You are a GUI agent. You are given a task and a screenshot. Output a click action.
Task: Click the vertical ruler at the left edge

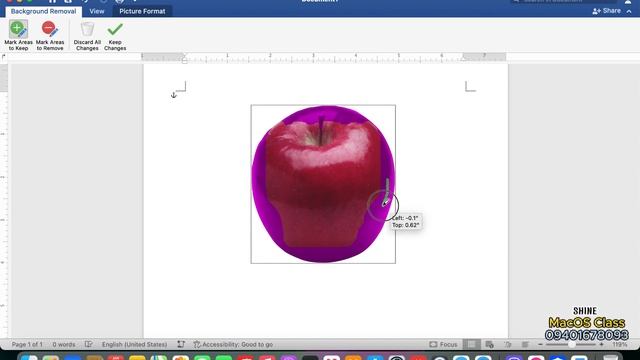coord(4,200)
